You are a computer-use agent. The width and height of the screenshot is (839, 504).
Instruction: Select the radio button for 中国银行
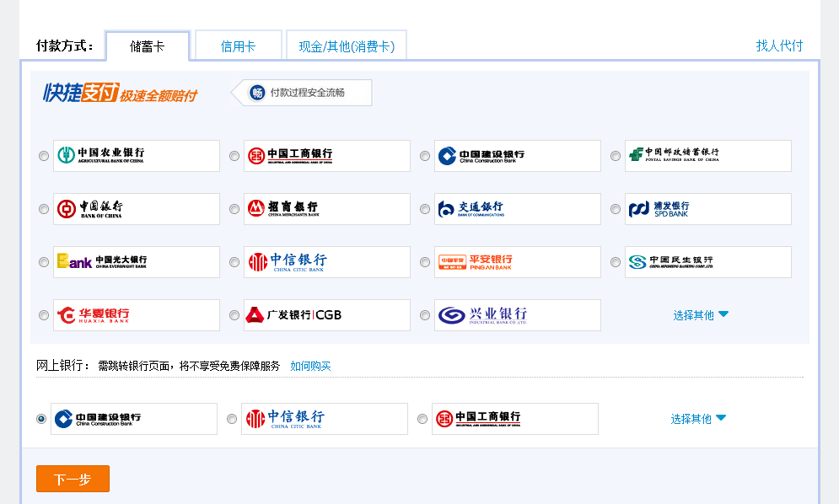[x=44, y=209]
